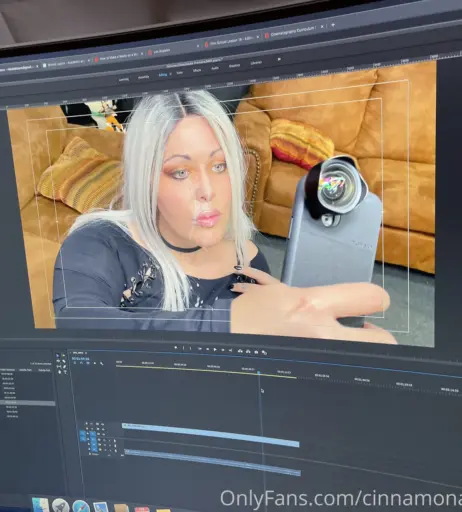Viewport: 462px width, 512px height.
Task: Click the Lift button in monitor controls
Action: 240,351
